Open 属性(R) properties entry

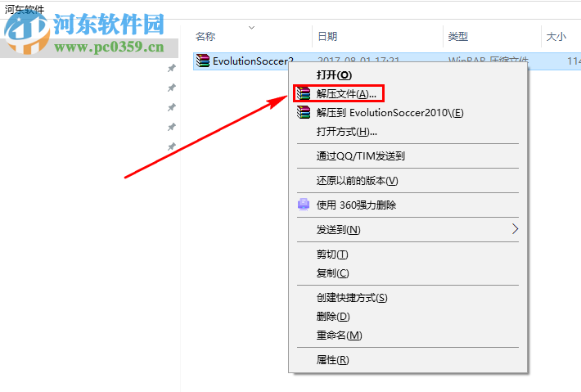[408, 360]
